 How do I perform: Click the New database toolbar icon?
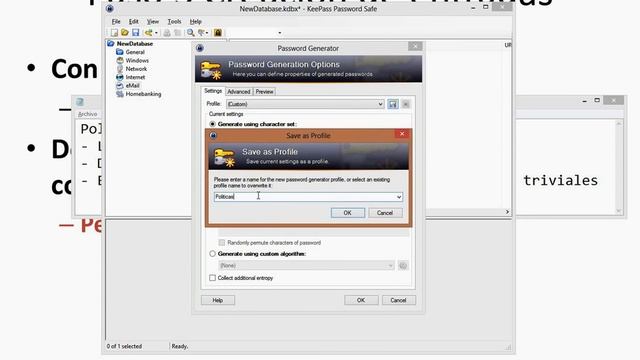pos(114,33)
